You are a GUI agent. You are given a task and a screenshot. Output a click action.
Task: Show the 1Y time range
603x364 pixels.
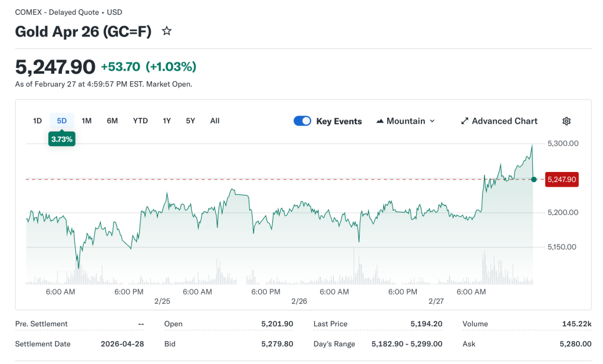pyautogui.click(x=167, y=121)
